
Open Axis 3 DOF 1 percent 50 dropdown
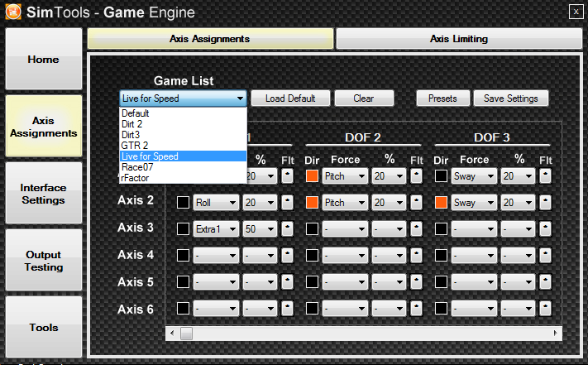click(x=260, y=228)
